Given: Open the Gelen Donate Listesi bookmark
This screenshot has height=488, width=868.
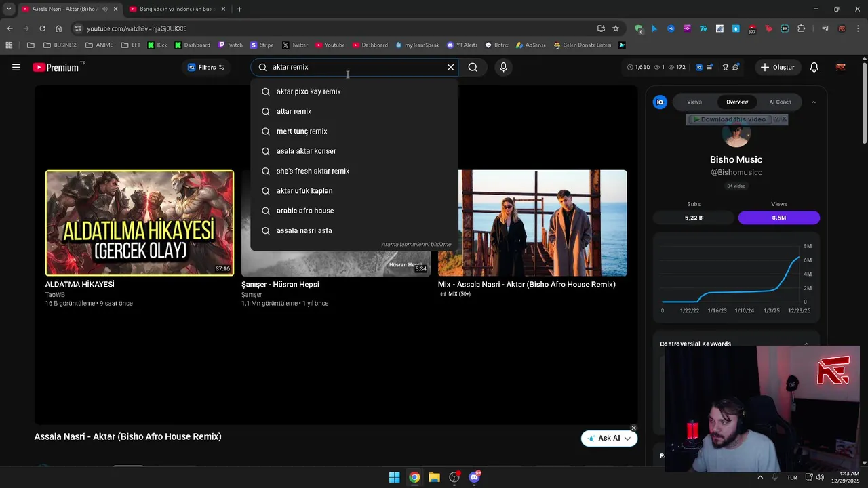Looking at the screenshot, I should [x=583, y=45].
